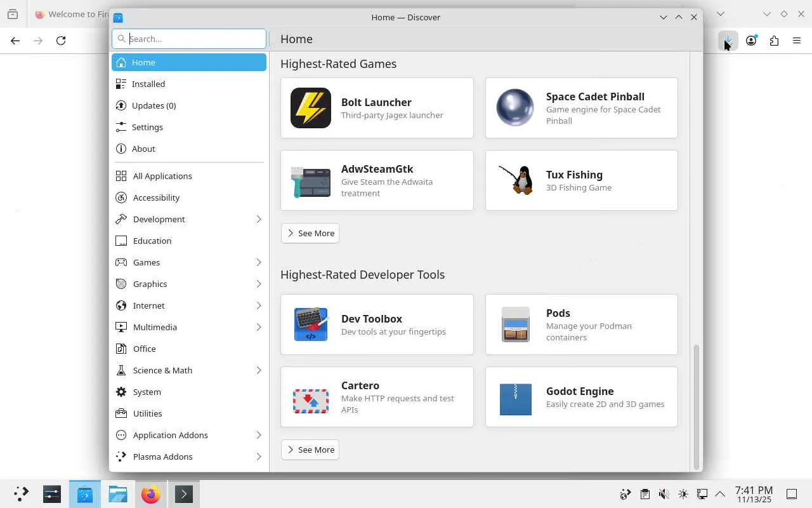Switch to Firefox from the taskbar

tap(151, 494)
